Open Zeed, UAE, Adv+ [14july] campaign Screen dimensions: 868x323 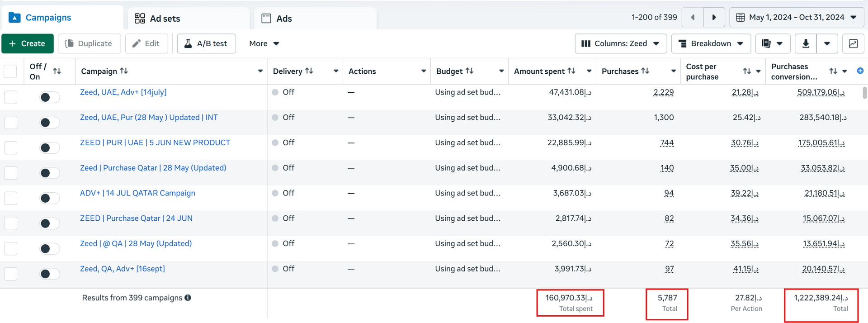(x=123, y=92)
